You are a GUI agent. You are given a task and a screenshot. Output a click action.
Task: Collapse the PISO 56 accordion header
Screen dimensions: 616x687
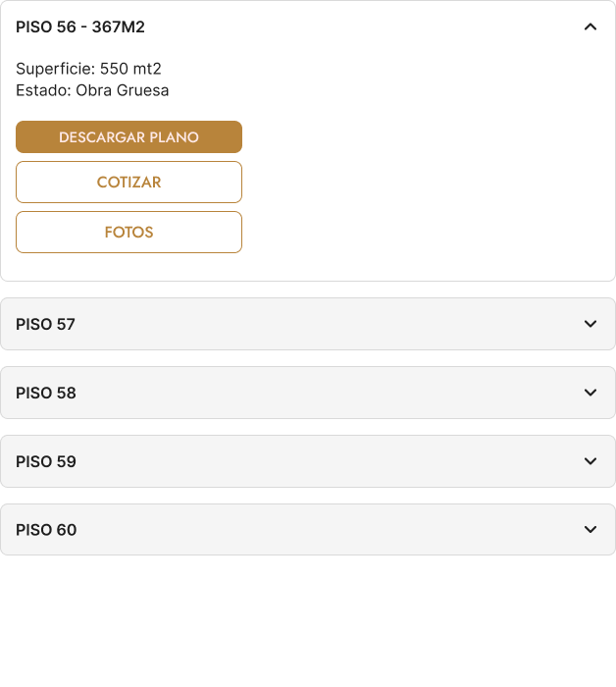[308, 27]
